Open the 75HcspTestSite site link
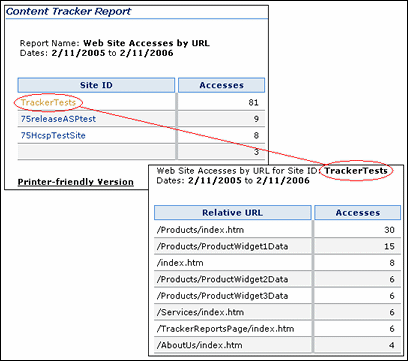The height and width of the screenshot is (361, 408). (x=53, y=135)
